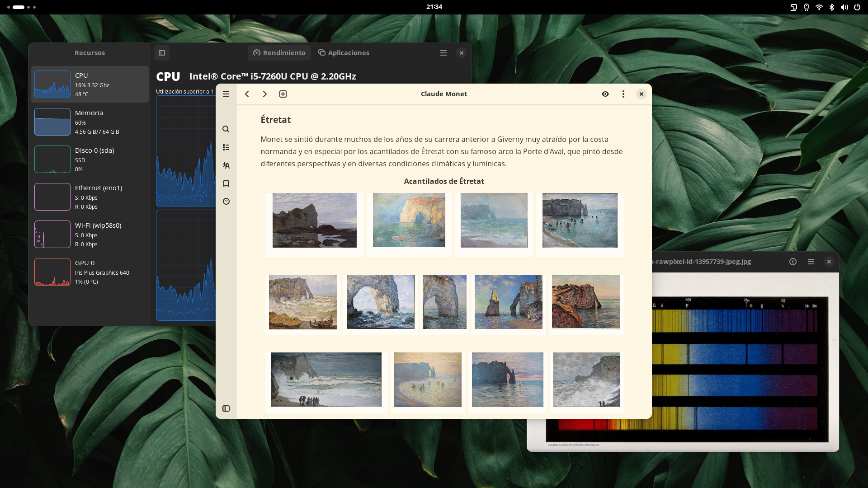Open the fishing boats beach painting in the top row

580,220
